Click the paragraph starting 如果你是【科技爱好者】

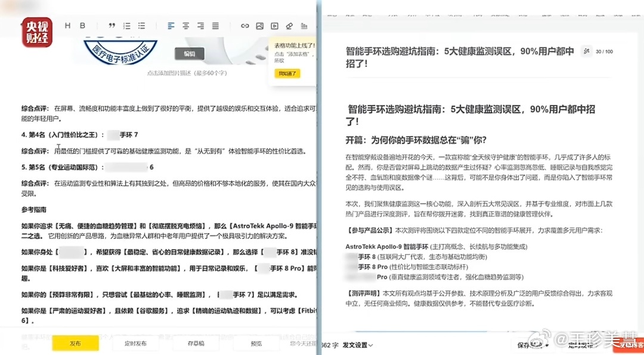(169, 273)
